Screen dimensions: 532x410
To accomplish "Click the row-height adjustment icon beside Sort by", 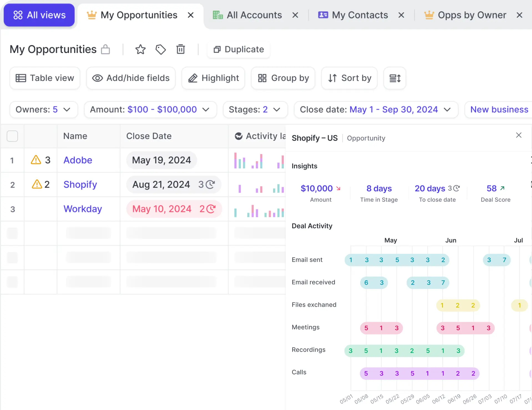I will click(x=395, y=78).
